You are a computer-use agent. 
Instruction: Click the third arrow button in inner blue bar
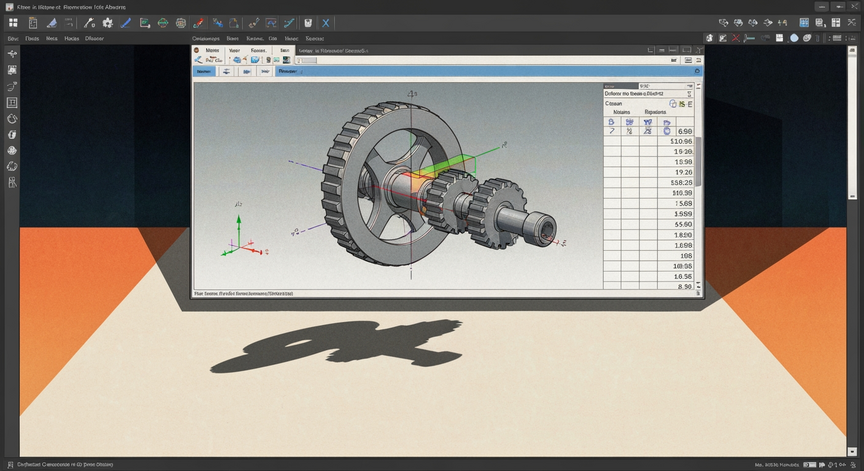246,72
